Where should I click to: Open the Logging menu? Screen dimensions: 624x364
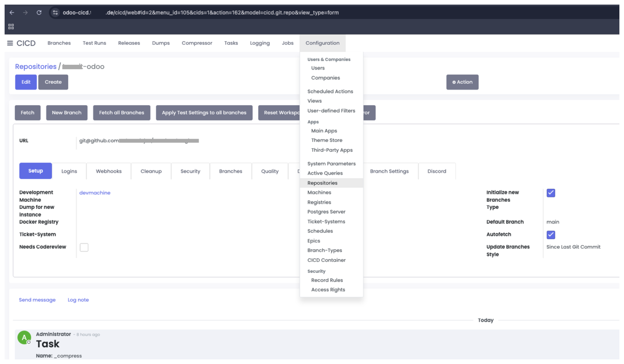point(260,43)
